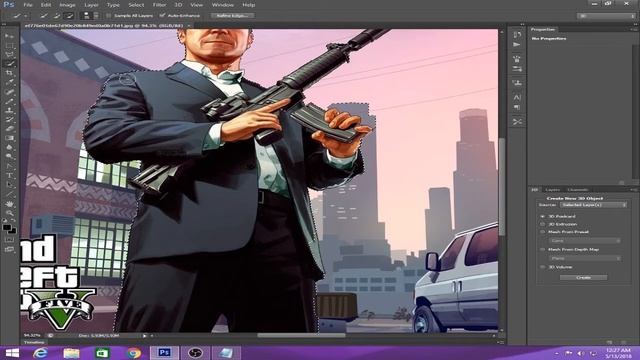Select the Blur tool
The image size is (640, 360).
tap(9, 147)
